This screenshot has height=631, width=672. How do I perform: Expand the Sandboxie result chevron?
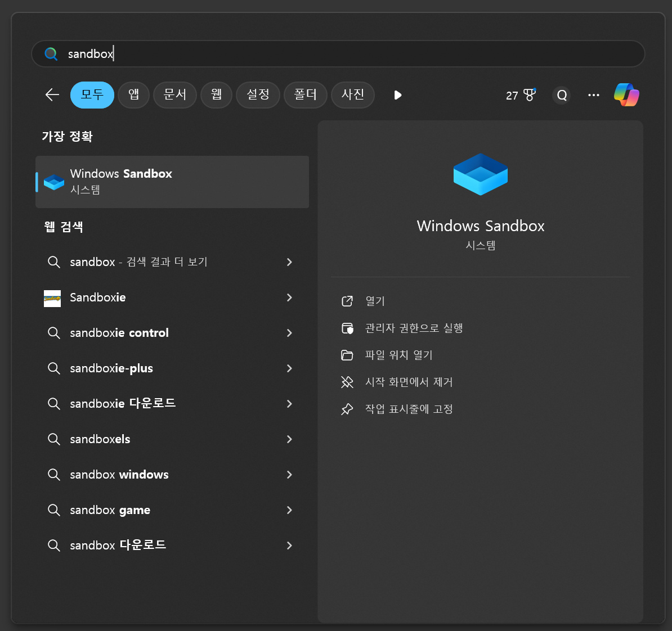[289, 298]
